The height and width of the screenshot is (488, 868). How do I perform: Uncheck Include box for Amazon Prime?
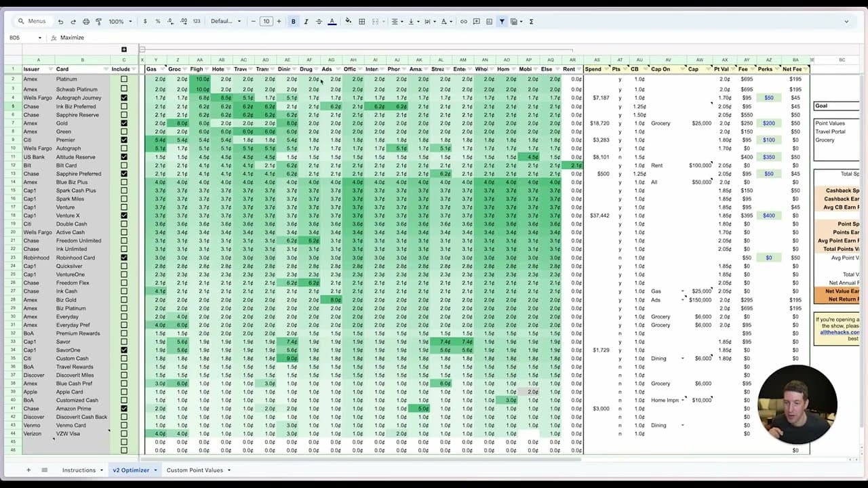pos(123,409)
